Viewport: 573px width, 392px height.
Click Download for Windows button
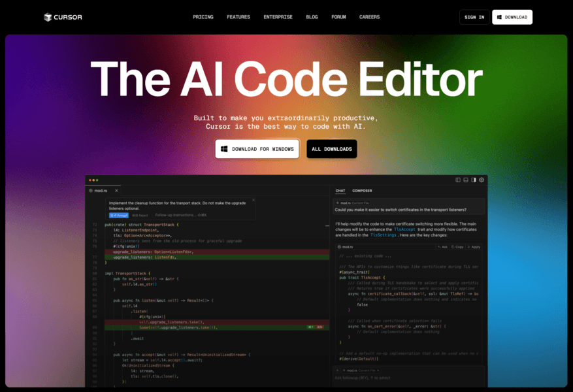click(x=257, y=149)
